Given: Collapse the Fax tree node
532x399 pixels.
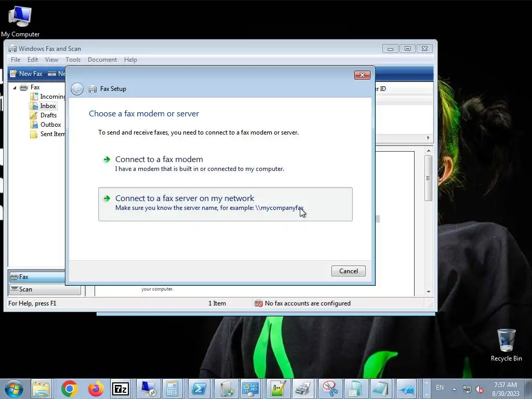Looking at the screenshot, I should coord(15,87).
